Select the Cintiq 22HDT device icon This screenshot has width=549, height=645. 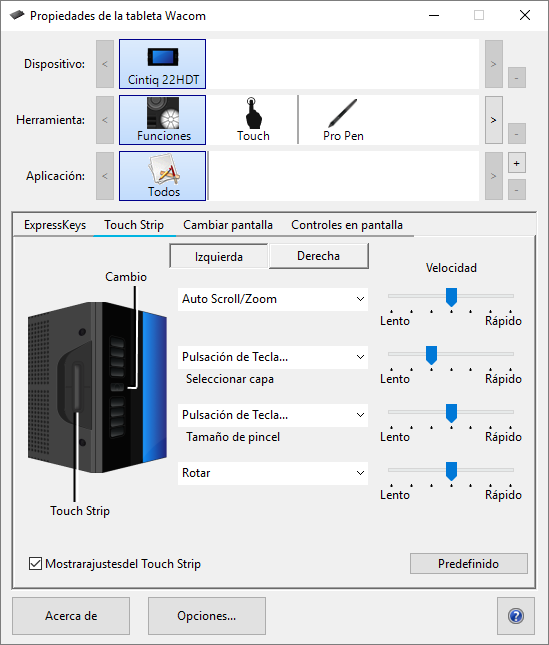tap(162, 64)
